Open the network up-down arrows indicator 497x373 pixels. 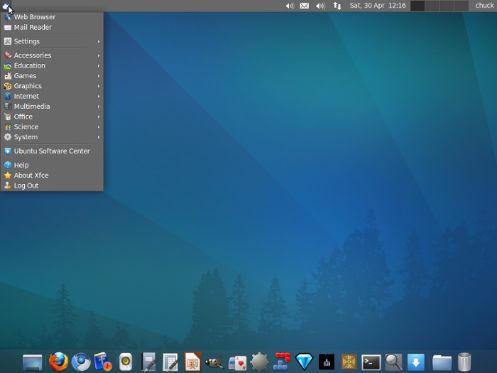coord(337,6)
